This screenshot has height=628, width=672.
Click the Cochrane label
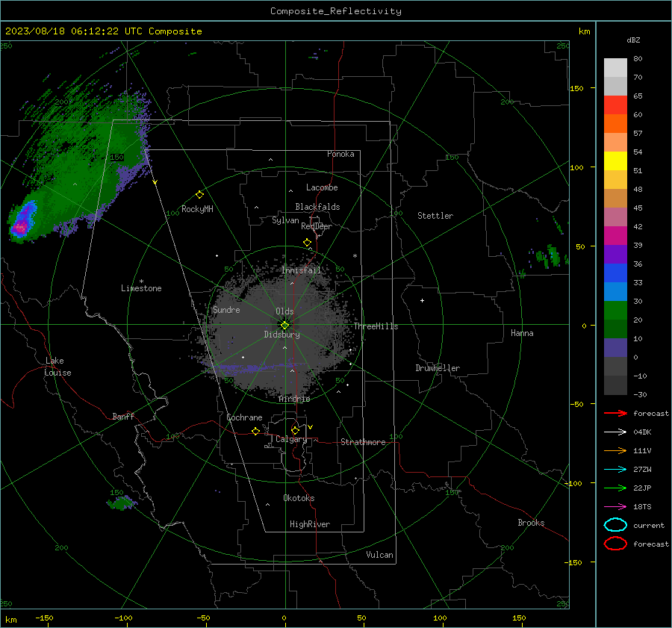pos(244,417)
